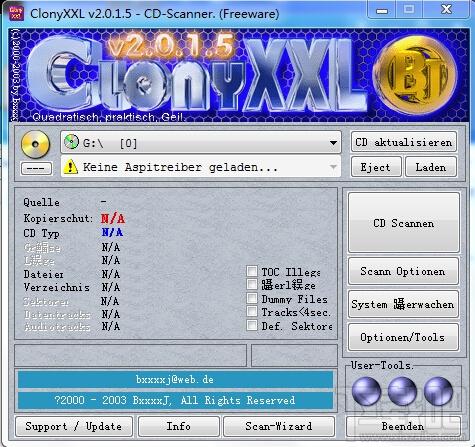The height and width of the screenshot is (447, 475).
Task: Click Beenden to quit
Action: pyautogui.click(x=403, y=426)
